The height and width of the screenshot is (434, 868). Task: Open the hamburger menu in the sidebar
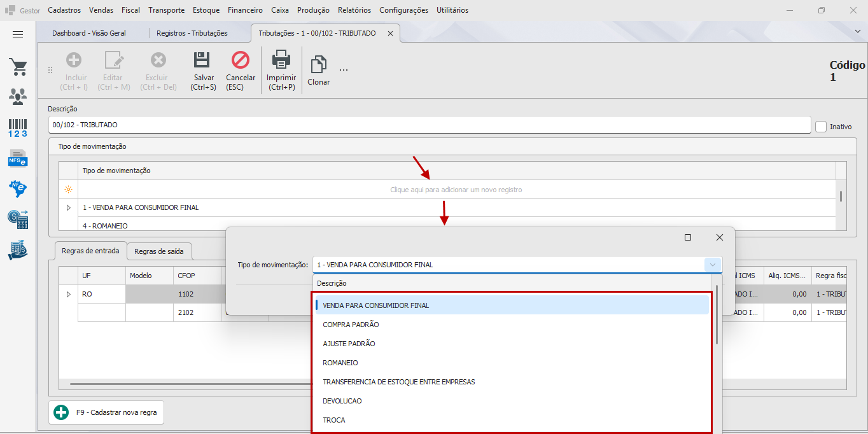click(18, 34)
